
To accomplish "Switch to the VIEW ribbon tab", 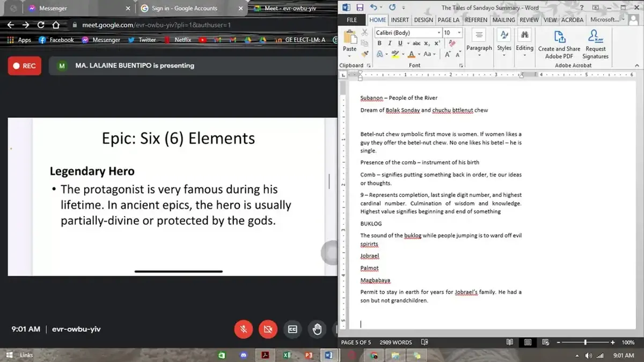I will tap(550, 20).
